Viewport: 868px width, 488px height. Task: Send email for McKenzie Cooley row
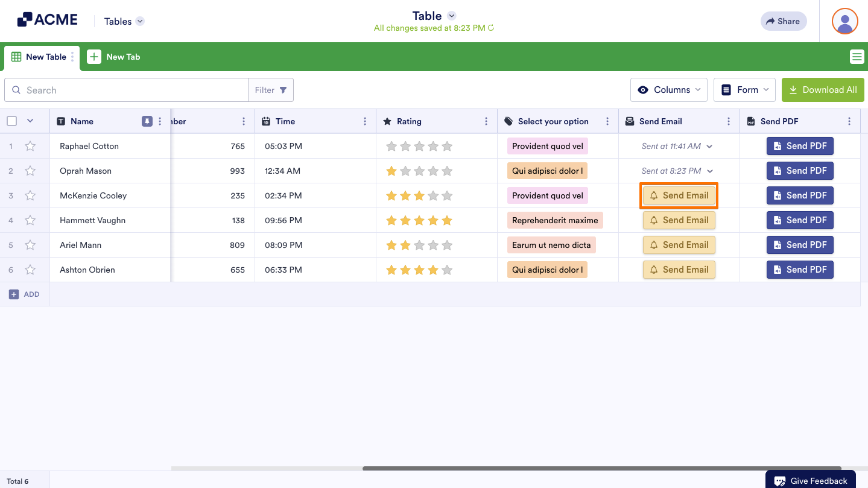click(679, 195)
